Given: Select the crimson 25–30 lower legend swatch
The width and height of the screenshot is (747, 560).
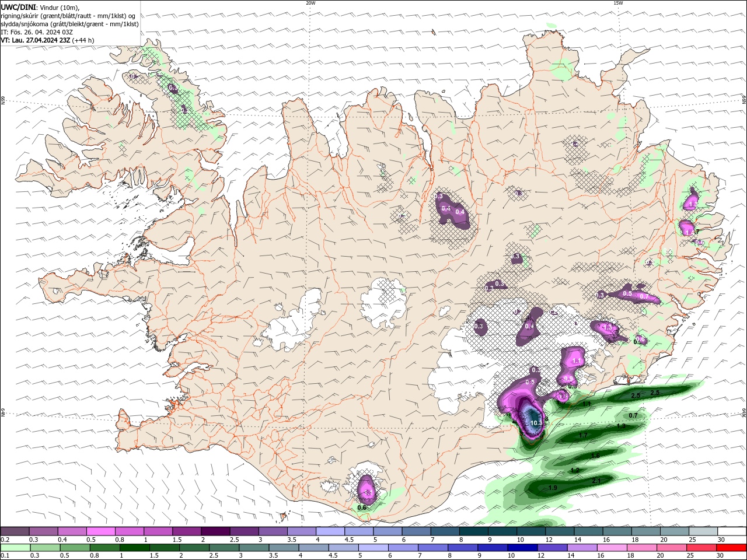Looking at the screenshot, I should tap(702, 548).
